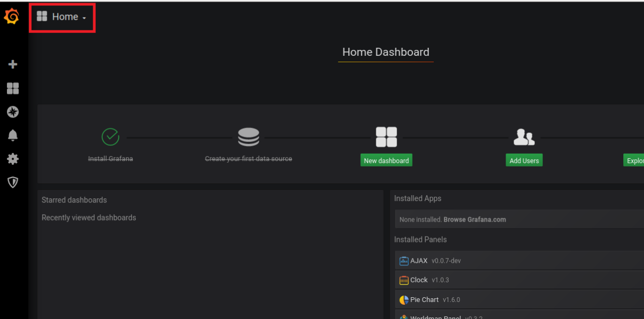
Task: Click the v1.6.0 version text
Action: (451, 300)
